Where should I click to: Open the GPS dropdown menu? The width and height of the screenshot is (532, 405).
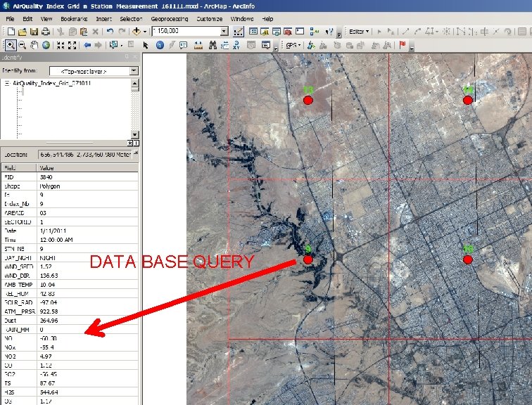click(293, 45)
